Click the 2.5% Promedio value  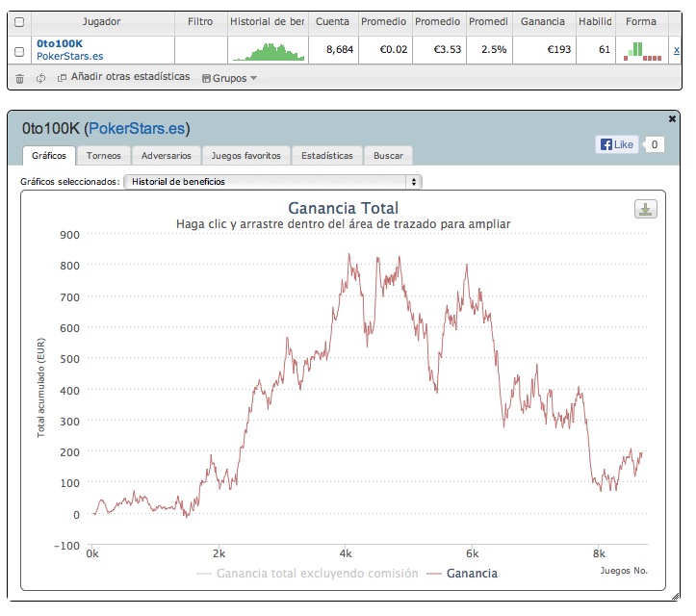(494, 49)
